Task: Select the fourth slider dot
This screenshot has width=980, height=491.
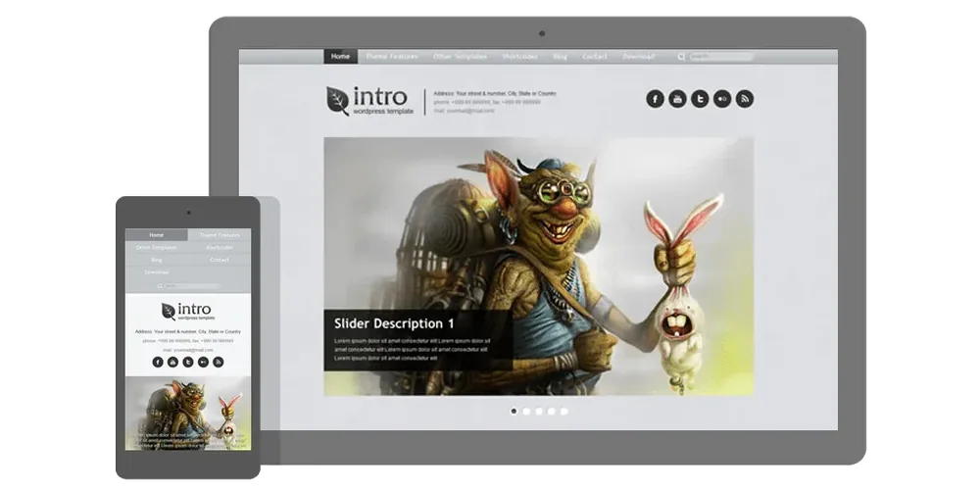Action: click(x=551, y=411)
